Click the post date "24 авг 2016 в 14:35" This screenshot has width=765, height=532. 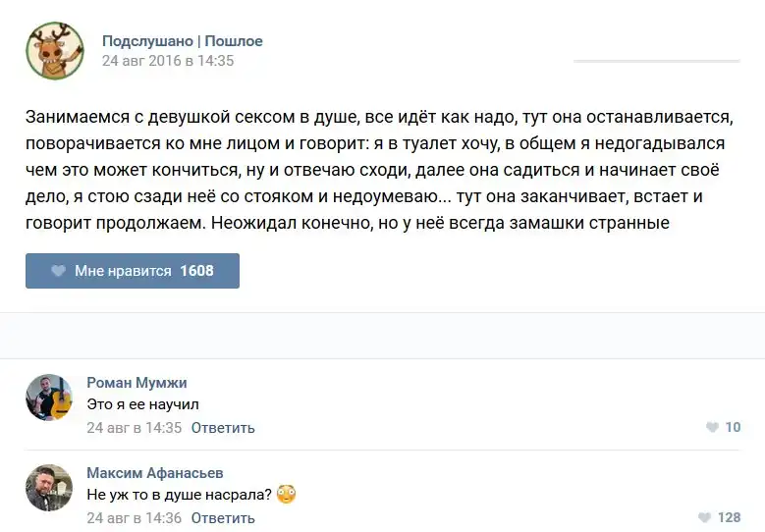[168, 61]
